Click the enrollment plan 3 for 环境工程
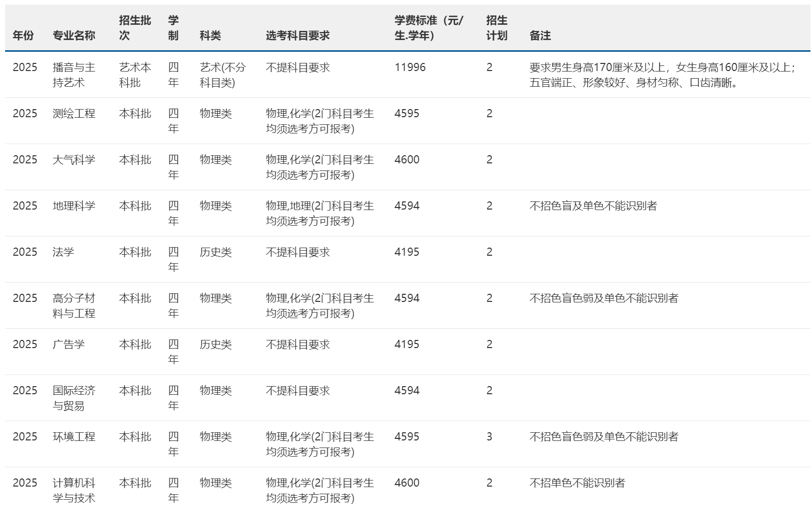 point(488,436)
